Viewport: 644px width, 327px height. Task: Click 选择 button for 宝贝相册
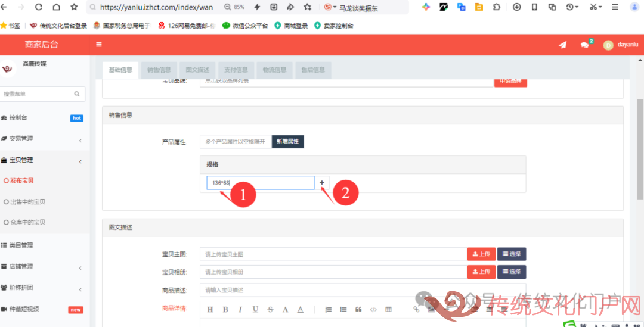(x=512, y=272)
